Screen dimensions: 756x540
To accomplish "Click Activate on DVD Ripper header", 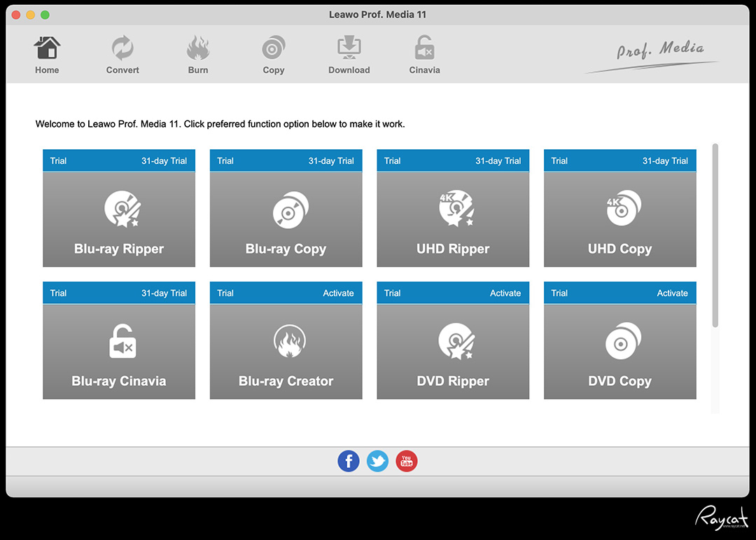I will 505,293.
